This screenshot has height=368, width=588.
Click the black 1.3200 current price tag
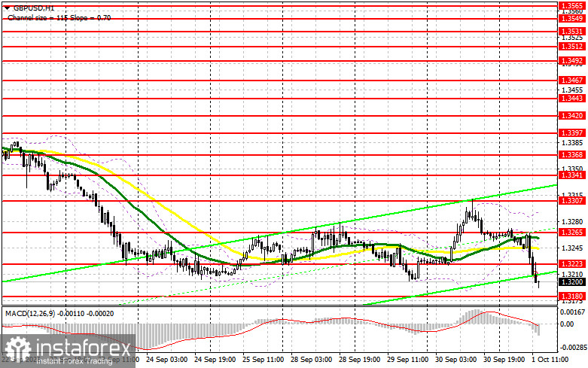click(x=571, y=281)
